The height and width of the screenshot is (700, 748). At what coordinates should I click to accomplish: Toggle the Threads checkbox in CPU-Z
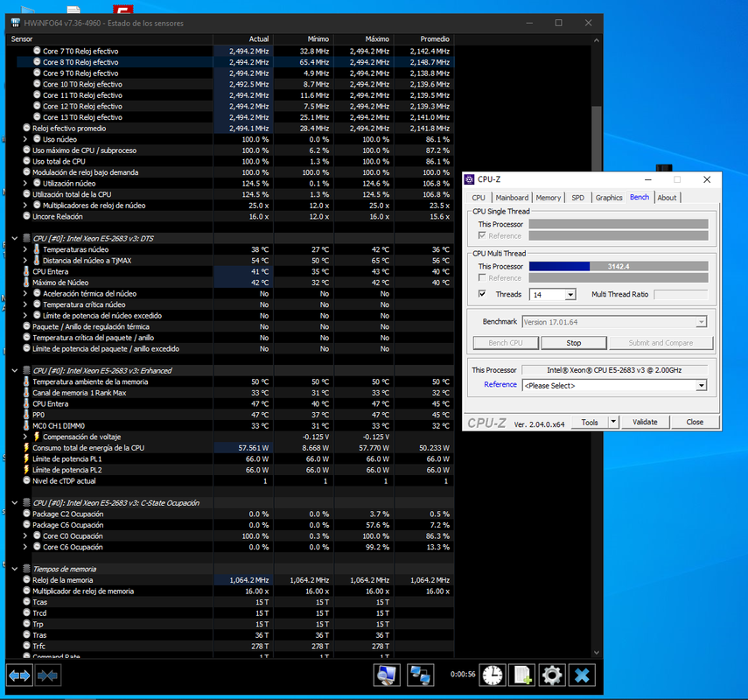pos(482,294)
